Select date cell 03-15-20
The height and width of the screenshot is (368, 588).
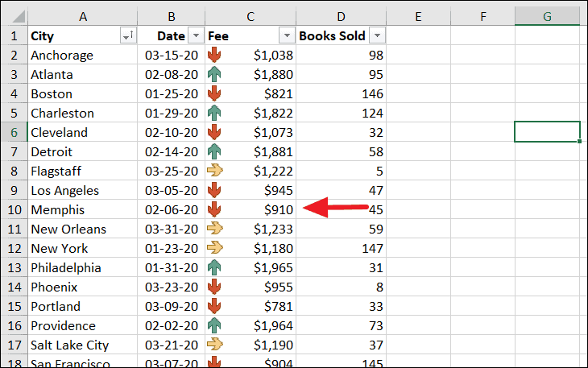tap(172, 55)
